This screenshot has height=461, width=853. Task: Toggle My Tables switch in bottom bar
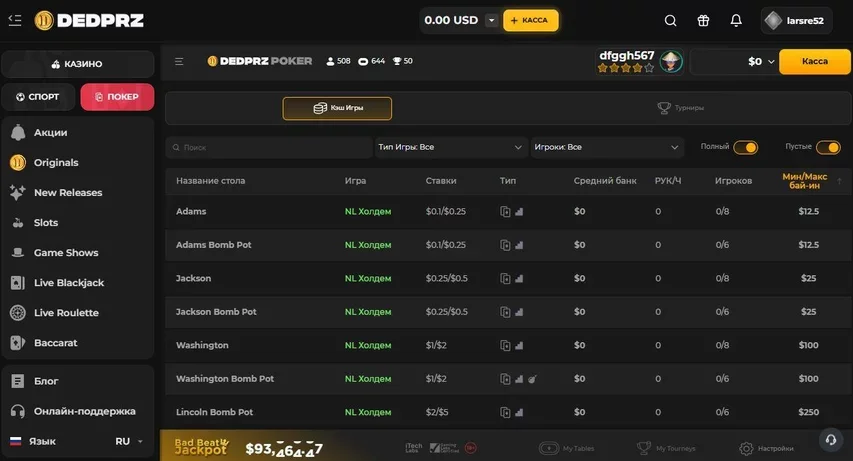(549, 448)
